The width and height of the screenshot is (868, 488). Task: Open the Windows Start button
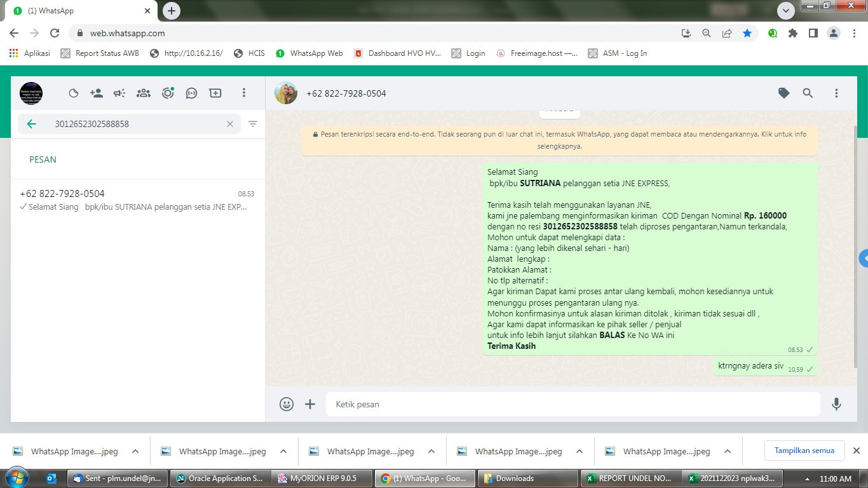point(17,478)
